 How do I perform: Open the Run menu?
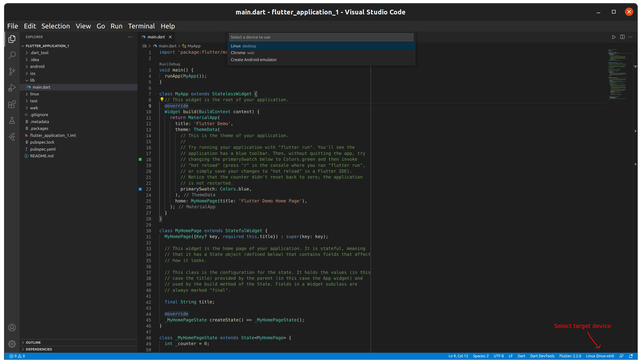tap(116, 26)
